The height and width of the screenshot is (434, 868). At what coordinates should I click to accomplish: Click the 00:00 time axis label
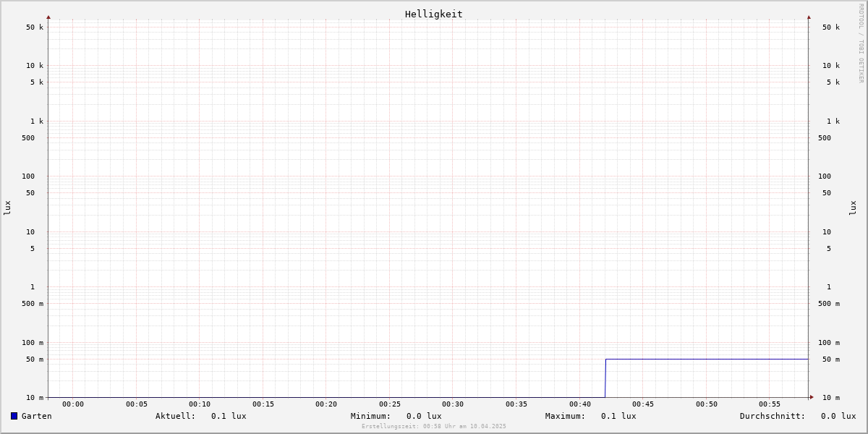[73, 404]
